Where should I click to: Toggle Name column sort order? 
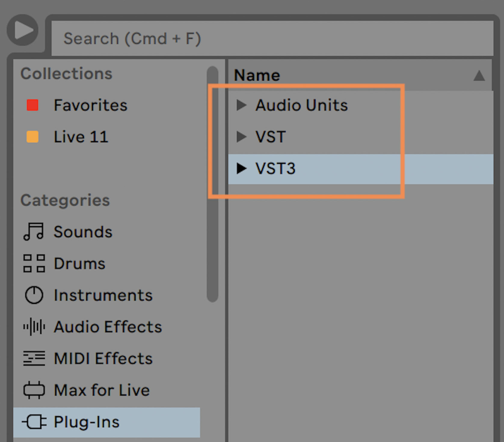pos(480,75)
